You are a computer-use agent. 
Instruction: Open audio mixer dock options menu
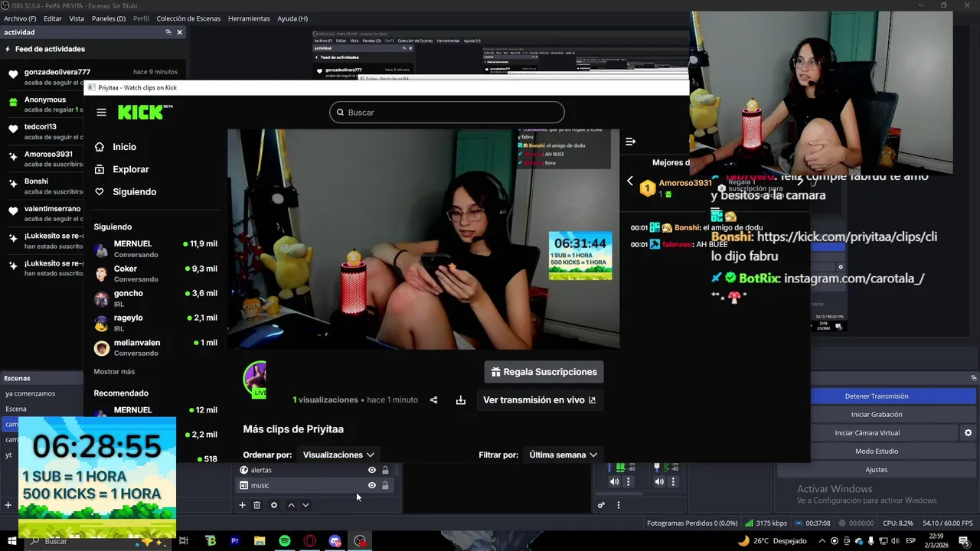click(619, 505)
